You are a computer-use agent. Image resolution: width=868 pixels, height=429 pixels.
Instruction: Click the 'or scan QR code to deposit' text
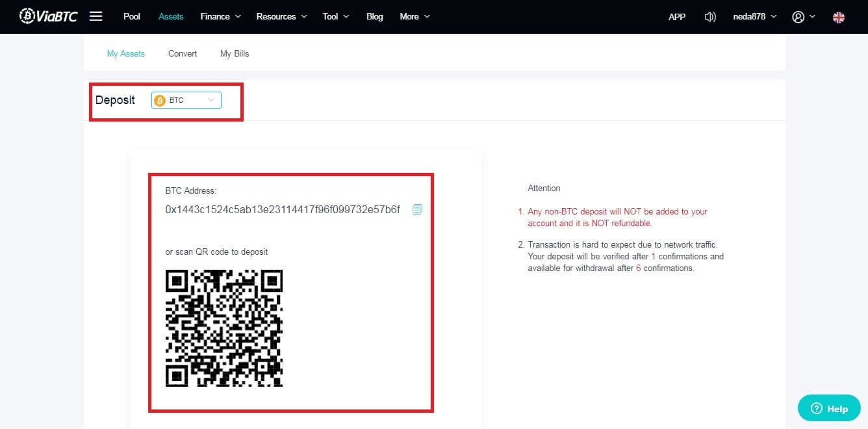point(216,252)
